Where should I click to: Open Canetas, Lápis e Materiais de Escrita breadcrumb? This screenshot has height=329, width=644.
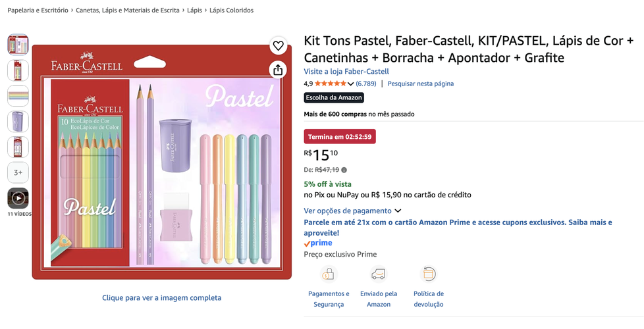click(128, 11)
